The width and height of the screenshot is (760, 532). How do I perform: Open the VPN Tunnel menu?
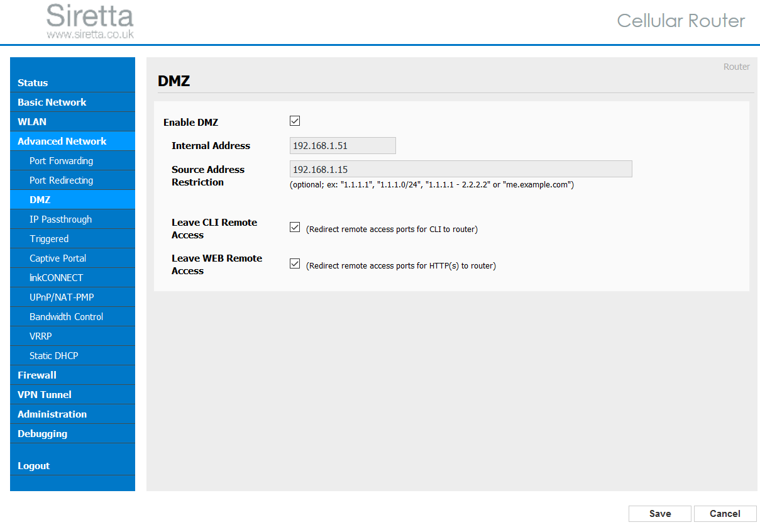tap(72, 394)
